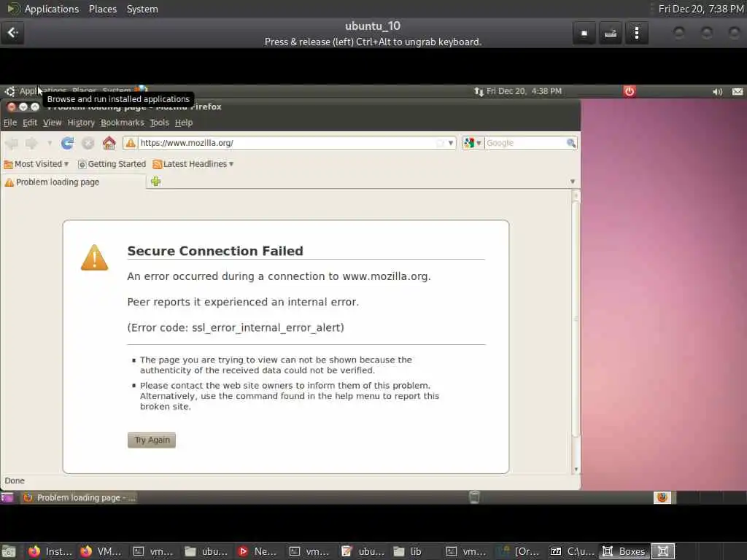Image resolution: width=747 pixels, height=560 pixels.
Task: Switch to host taskbar Ne... window
Action: 258,551
